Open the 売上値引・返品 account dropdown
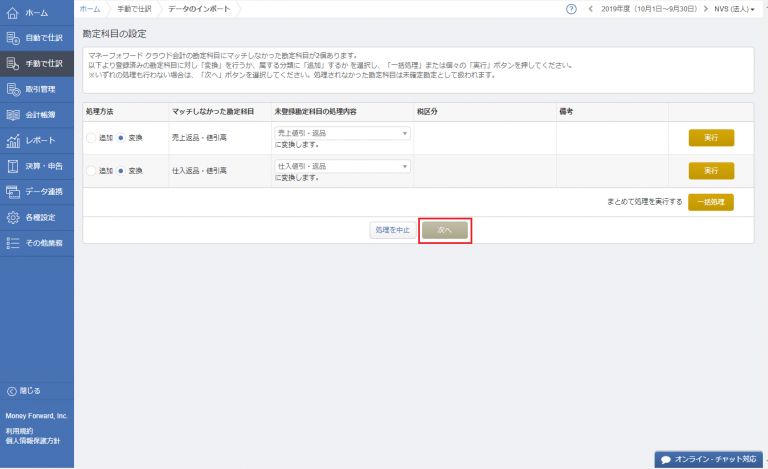768x469 pixels. pos(342,133)
